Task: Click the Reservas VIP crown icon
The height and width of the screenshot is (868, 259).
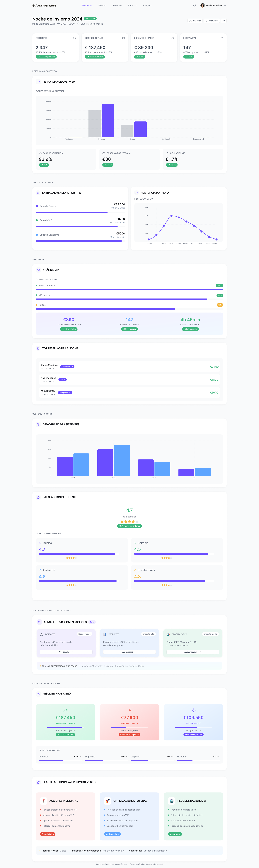Action: (x=222, y=38)
